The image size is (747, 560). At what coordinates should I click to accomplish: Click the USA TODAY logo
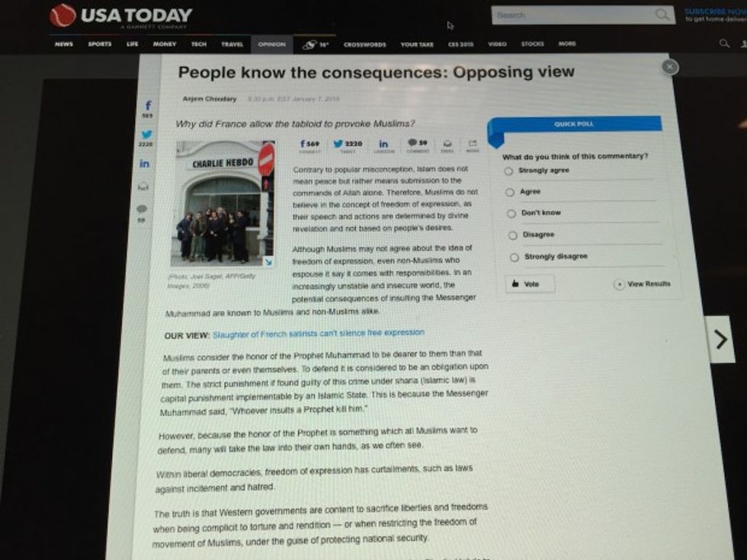tap(121, 15)
